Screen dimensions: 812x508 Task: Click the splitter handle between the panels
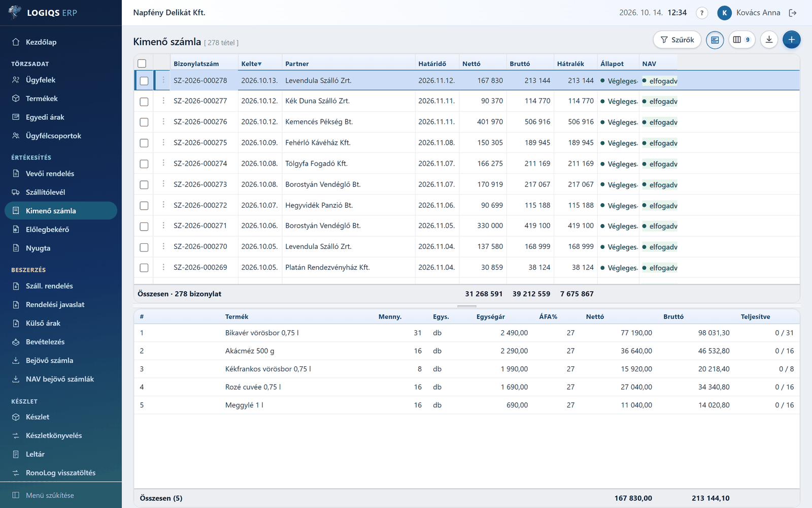tap(467, 306)
